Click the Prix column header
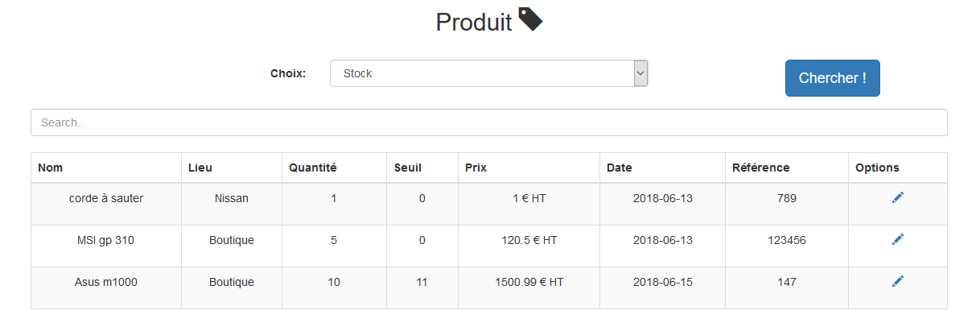The width and height of the screenshot is (980, 323). (x=476, y=168)
